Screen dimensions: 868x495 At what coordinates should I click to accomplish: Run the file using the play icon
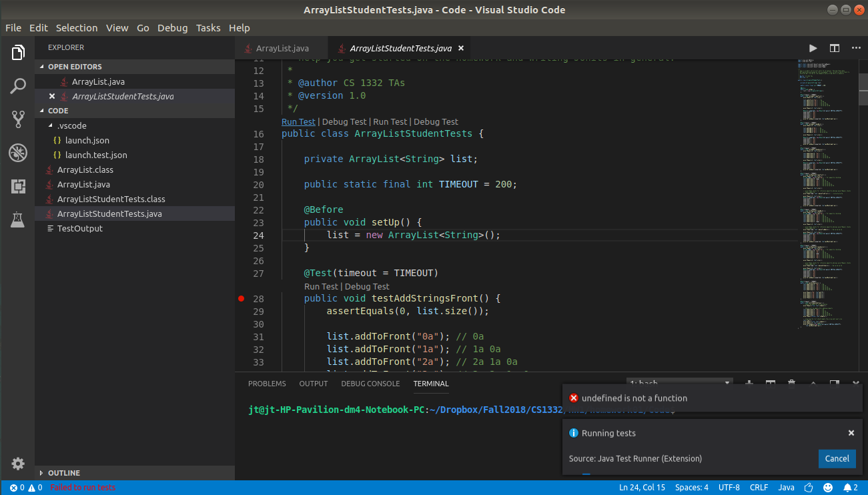pos(813,48)
